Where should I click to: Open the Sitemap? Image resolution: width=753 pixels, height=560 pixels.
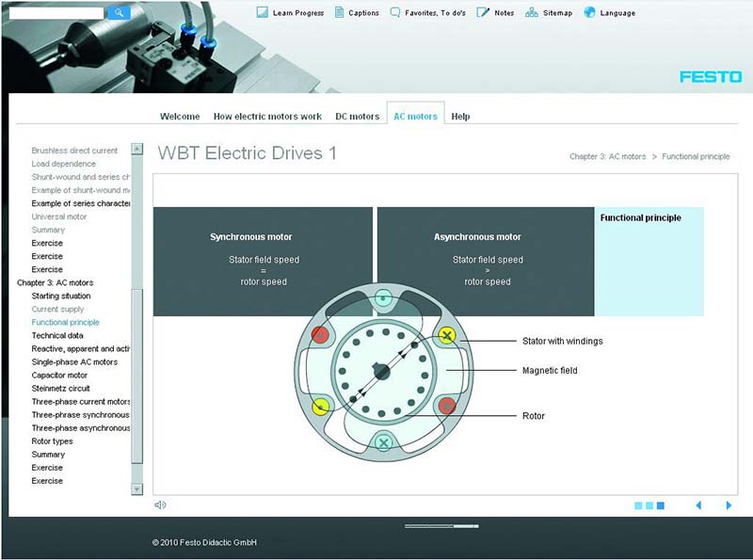point(549,13)
